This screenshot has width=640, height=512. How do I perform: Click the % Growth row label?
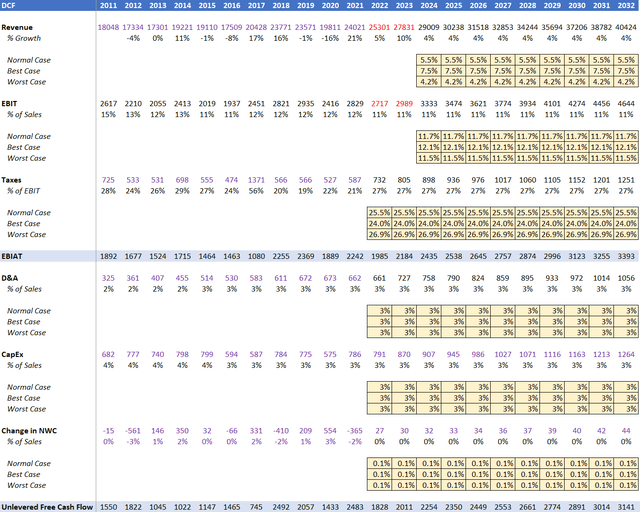click(x=24, y=38)
